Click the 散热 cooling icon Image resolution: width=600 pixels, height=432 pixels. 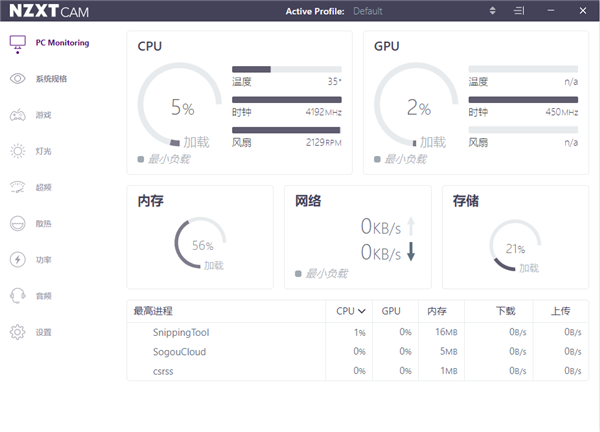pos(18,223)
